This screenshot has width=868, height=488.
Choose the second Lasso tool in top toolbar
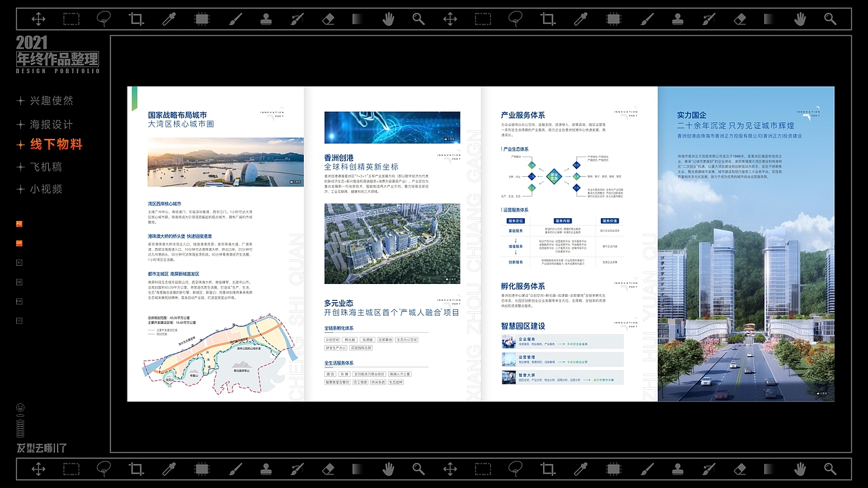(x=515, y=19)
